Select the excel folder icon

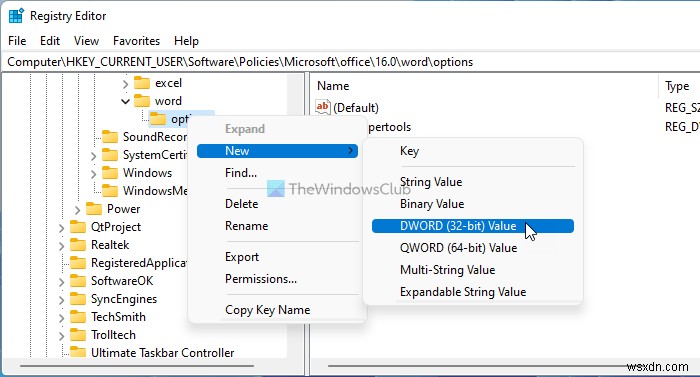pyautogui.click(x=142, y=83)
